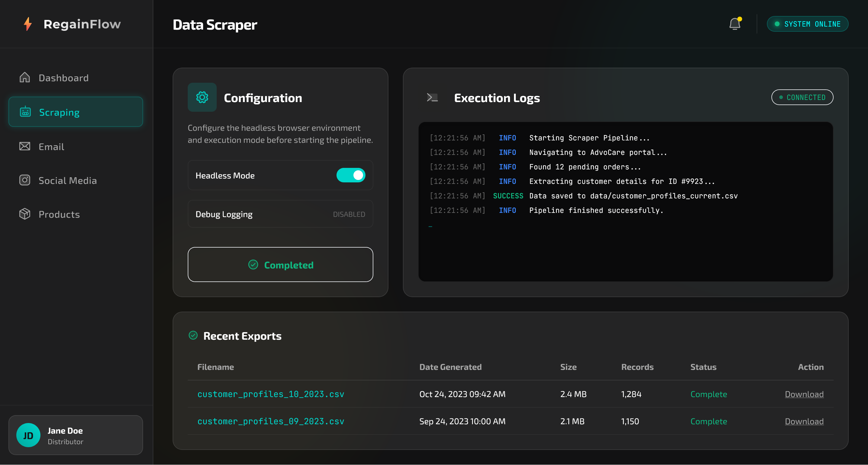Click the RegainFlow lightning bolt logo

click(28, 24)
